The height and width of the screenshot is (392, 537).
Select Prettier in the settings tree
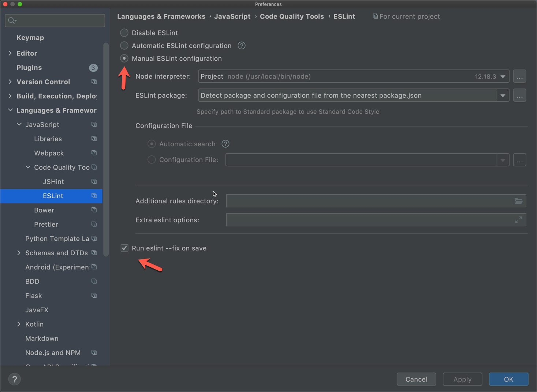46,225
